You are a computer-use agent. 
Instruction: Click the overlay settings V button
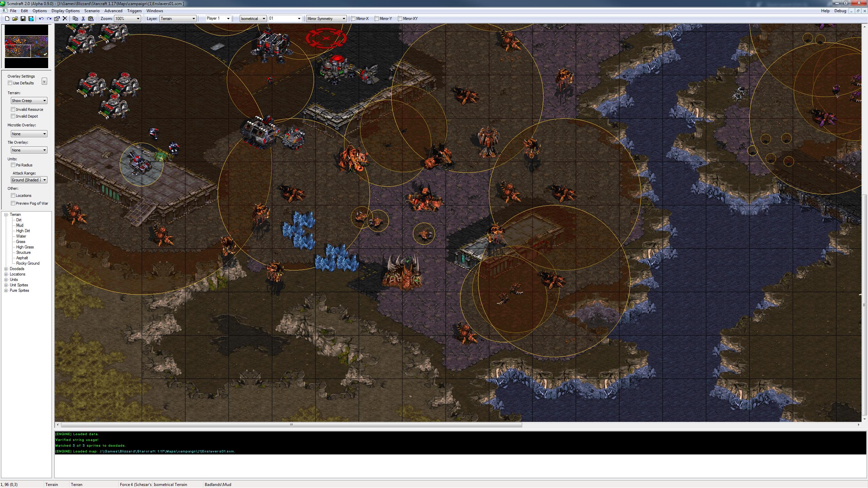(44, 81)
